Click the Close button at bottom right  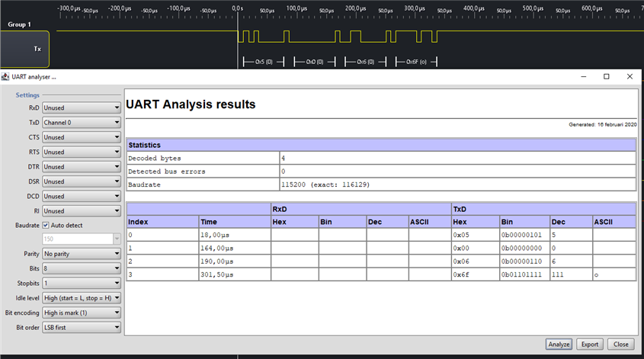pos(621,344)
